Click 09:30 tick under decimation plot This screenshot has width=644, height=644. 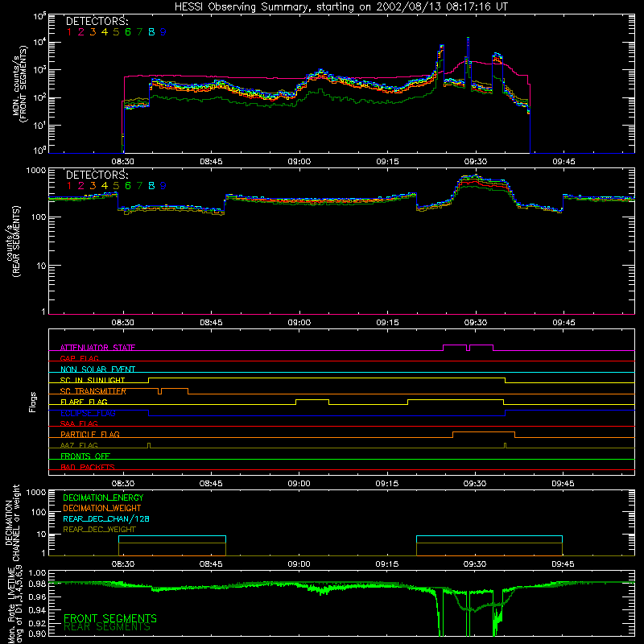pos(475,564)
